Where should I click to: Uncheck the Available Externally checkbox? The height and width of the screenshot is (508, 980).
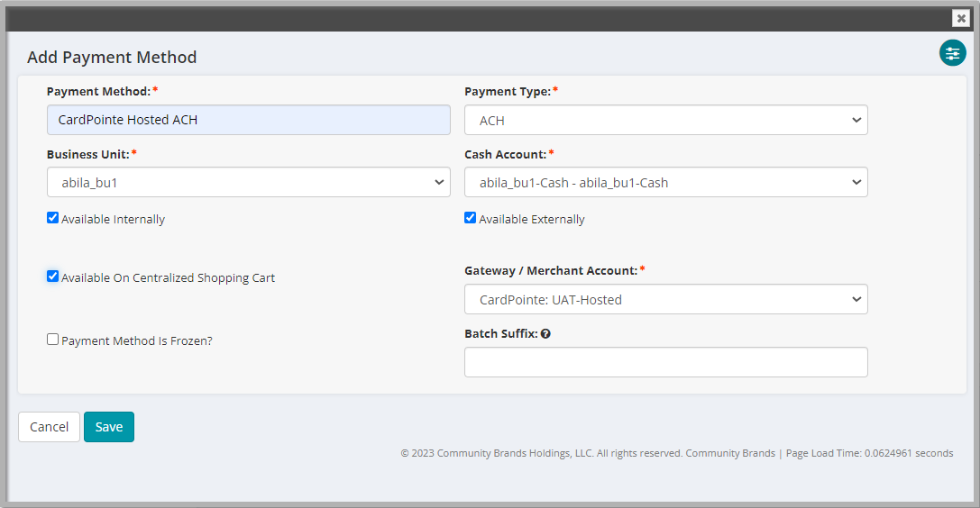pos(470,218)
